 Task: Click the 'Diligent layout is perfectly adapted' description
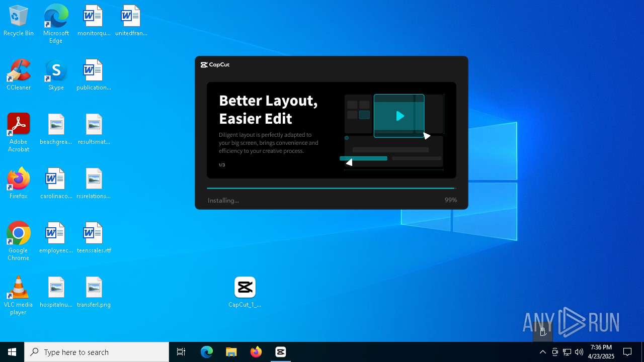[269, 143]
